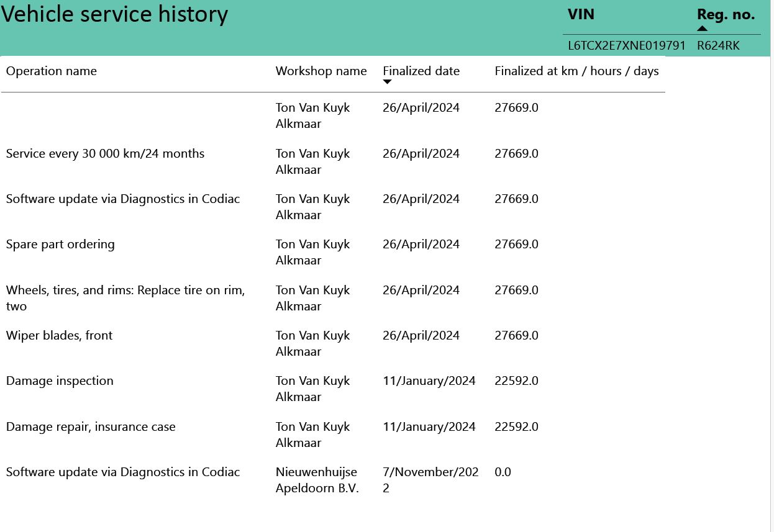Viewport: 774px width, 532px height.
Task: Select the Spare part ordering operation
Action: (60, 244)
